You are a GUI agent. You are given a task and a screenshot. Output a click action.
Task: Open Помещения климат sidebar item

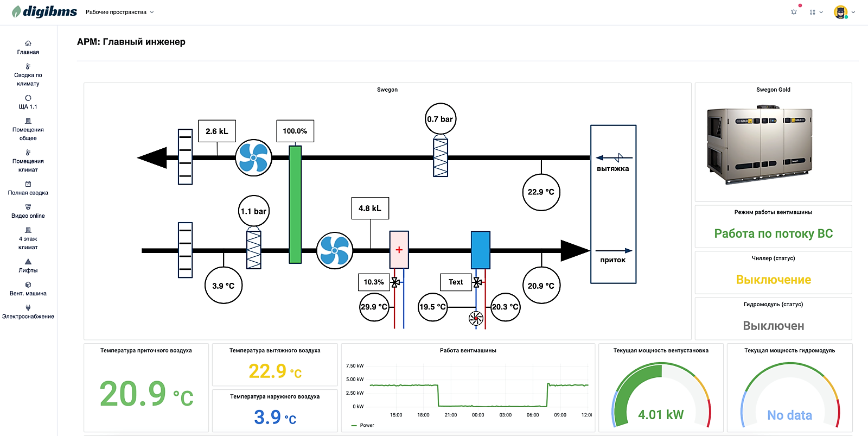[x=28, y=161]
